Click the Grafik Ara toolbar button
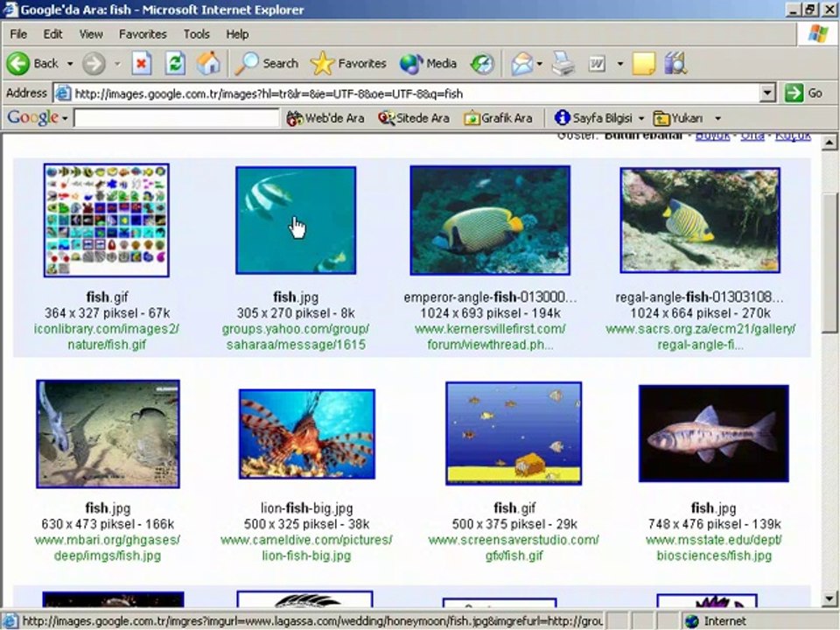 pos(498,118)
